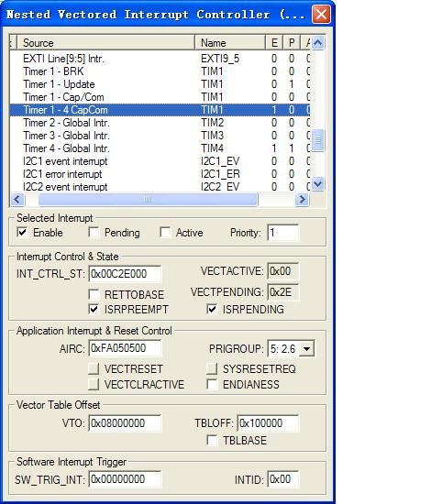Click the SW_TRIG_INT value field

click(x=125, y=479)
